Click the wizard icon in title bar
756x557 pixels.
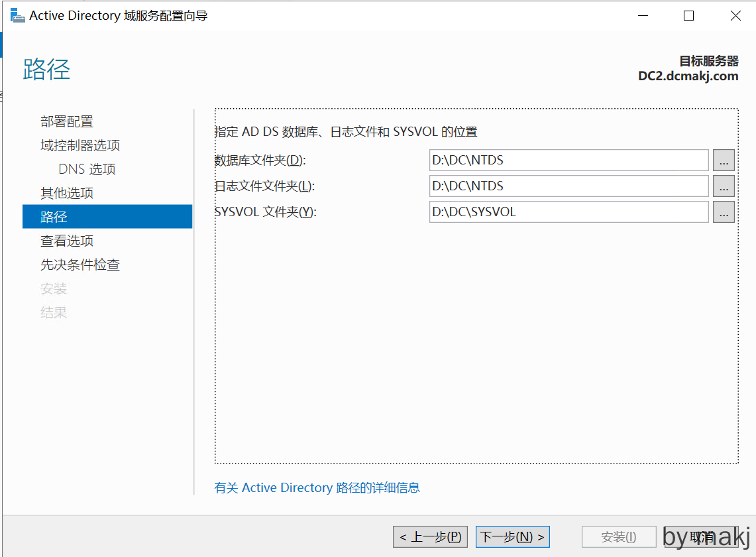pos(17,15)
